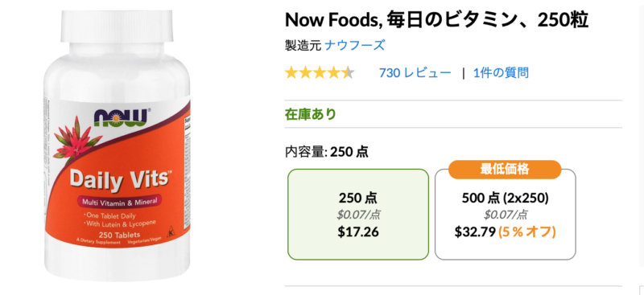Click the $17.26 price label
644x295 pixels.
pyautogui.click(x=358, y=231)
